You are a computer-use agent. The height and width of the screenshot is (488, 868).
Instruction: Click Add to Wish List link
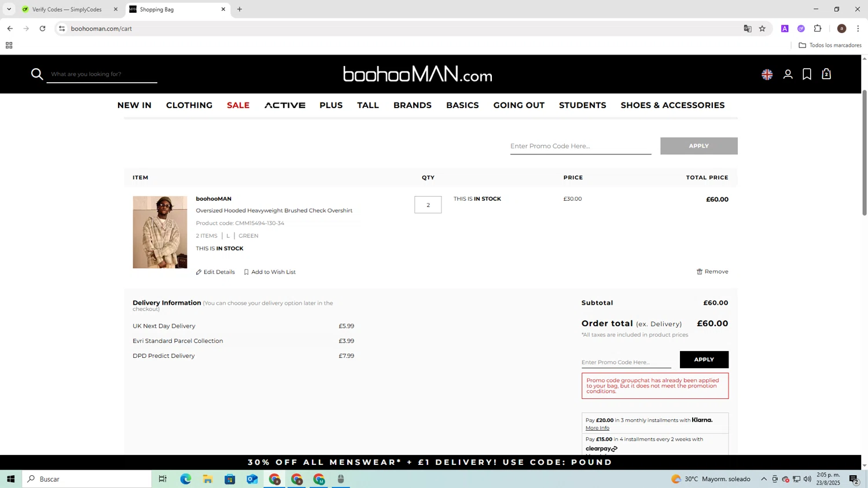[x=270, y=272]
